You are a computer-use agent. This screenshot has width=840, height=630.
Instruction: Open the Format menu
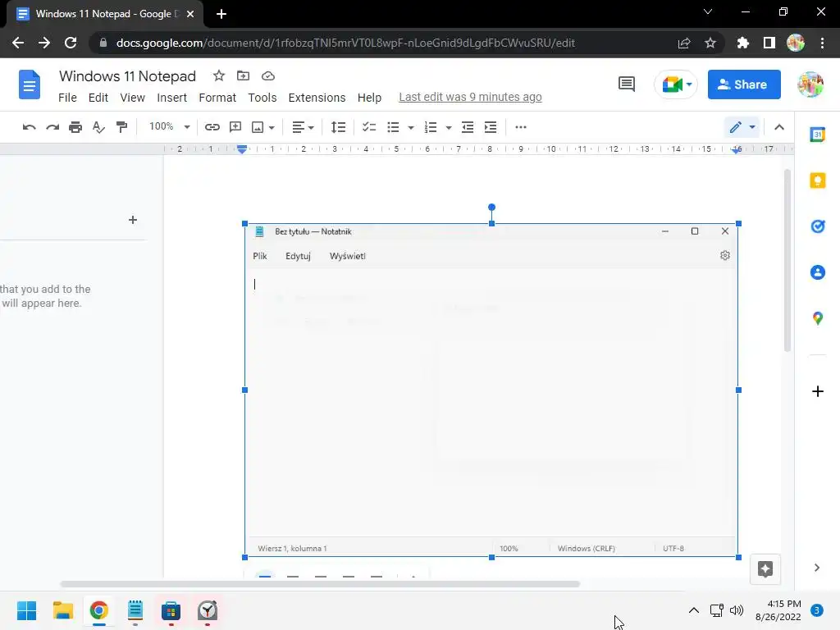(x=217, y=98)
